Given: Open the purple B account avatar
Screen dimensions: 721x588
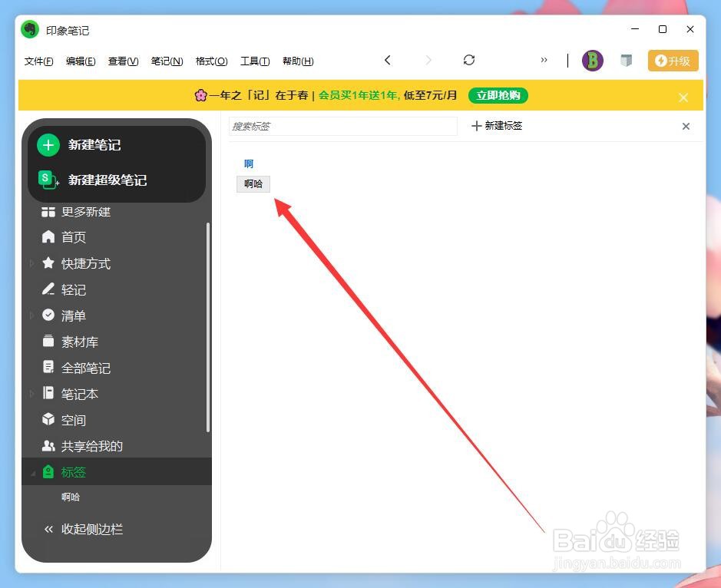Looking at the screenshot, I should tap(593, 60).
